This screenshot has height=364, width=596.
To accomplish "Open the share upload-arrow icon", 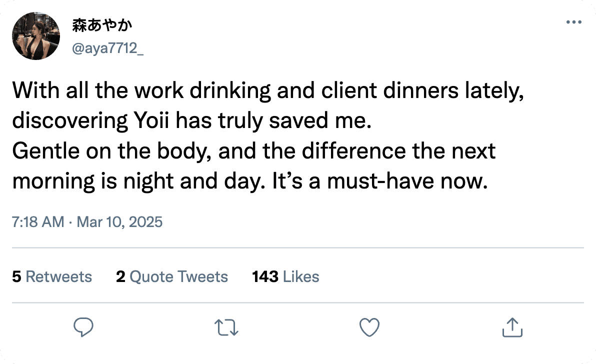I will coord(512,327).
